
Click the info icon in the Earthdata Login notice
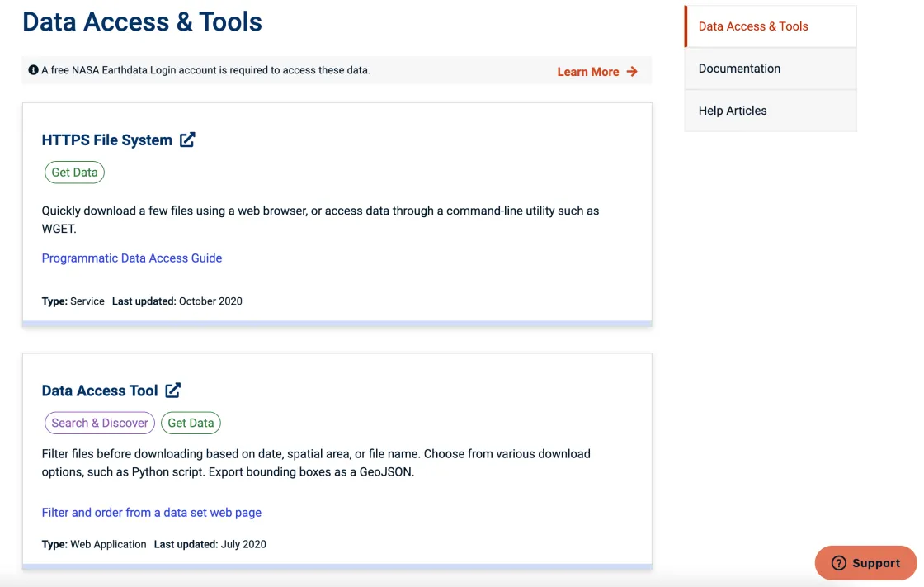(x=32, y=70)
